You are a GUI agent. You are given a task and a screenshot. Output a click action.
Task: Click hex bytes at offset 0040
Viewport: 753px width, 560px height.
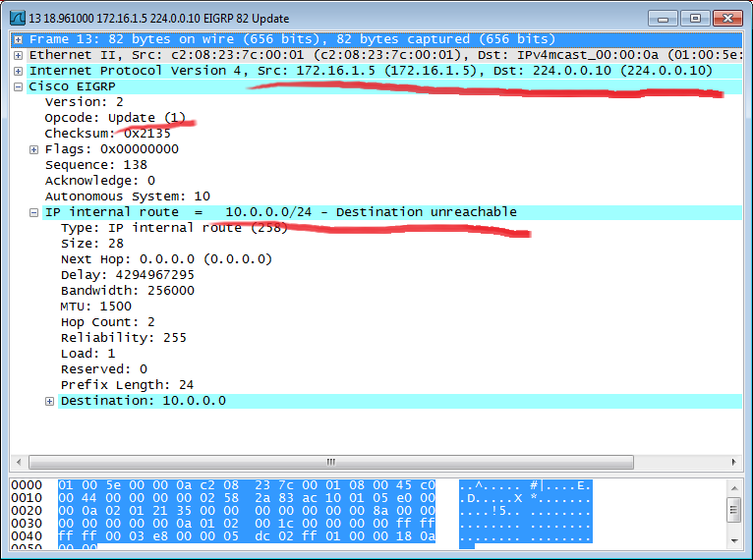click(247, 536)
